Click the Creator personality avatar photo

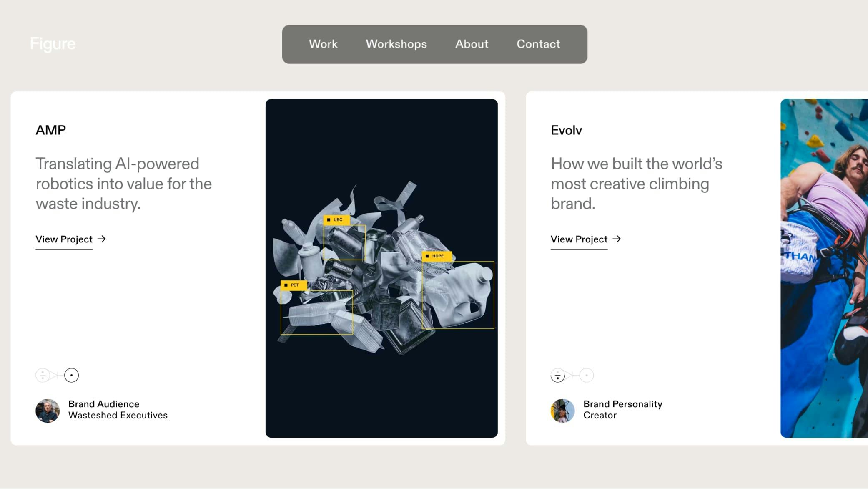point(562,411)
